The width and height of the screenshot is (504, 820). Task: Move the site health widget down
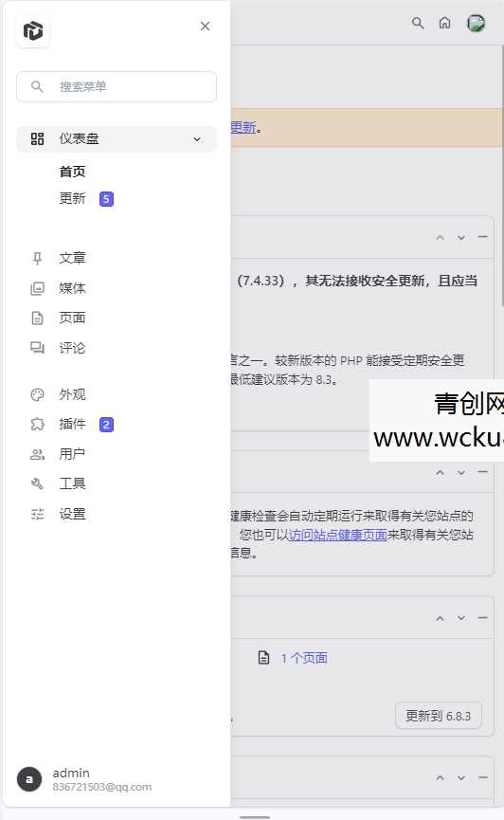point(461,472)
